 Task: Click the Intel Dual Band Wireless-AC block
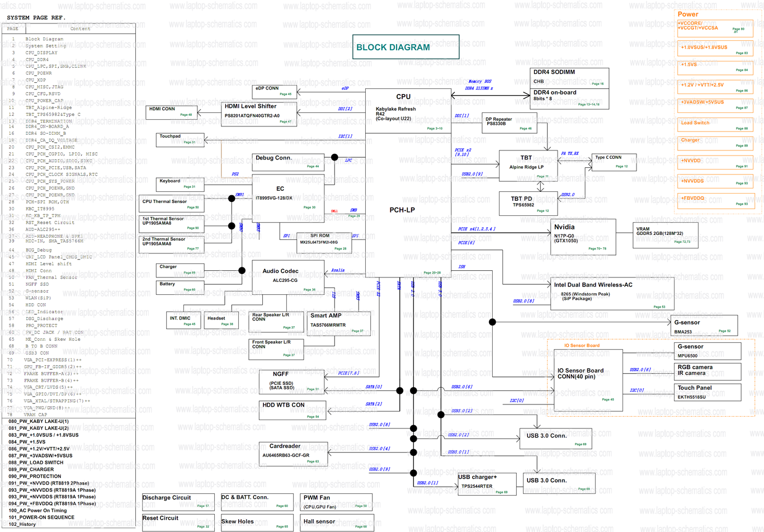[612, 294]
